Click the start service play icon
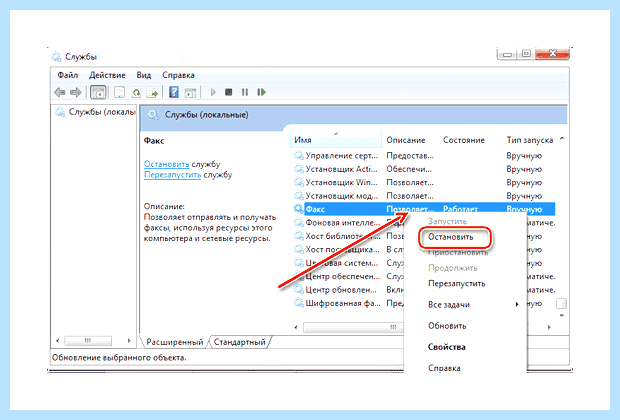Screen dimensions: 620x420 pos(213,92)
